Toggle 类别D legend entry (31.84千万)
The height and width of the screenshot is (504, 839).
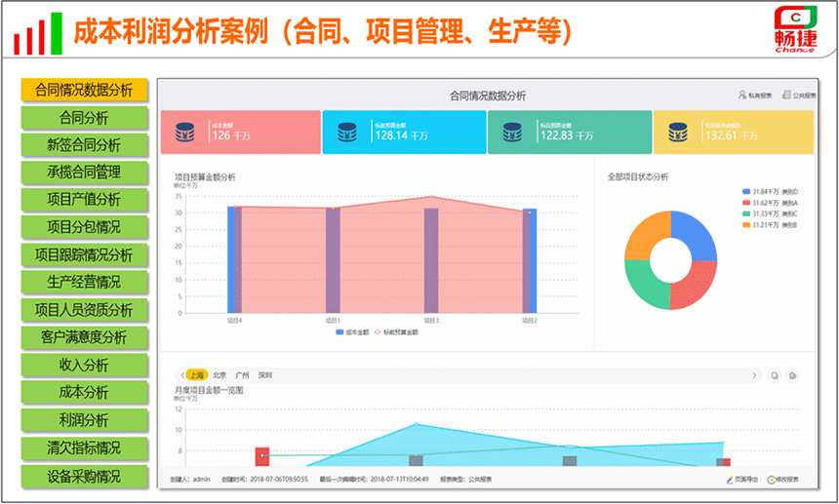771,192
